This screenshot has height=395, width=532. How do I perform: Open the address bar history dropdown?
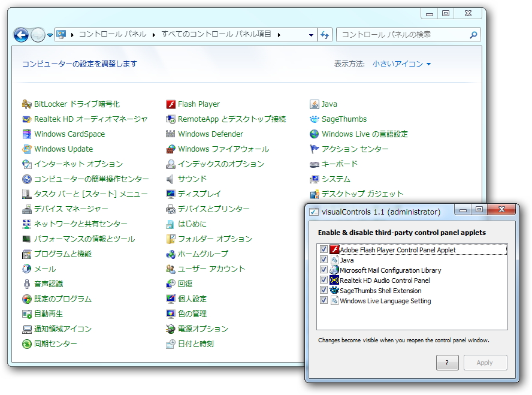(311, 35)
